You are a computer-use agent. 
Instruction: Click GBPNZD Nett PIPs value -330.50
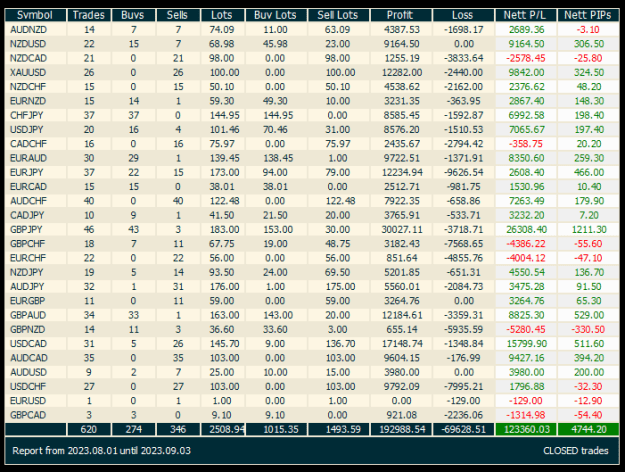point(588,330)
